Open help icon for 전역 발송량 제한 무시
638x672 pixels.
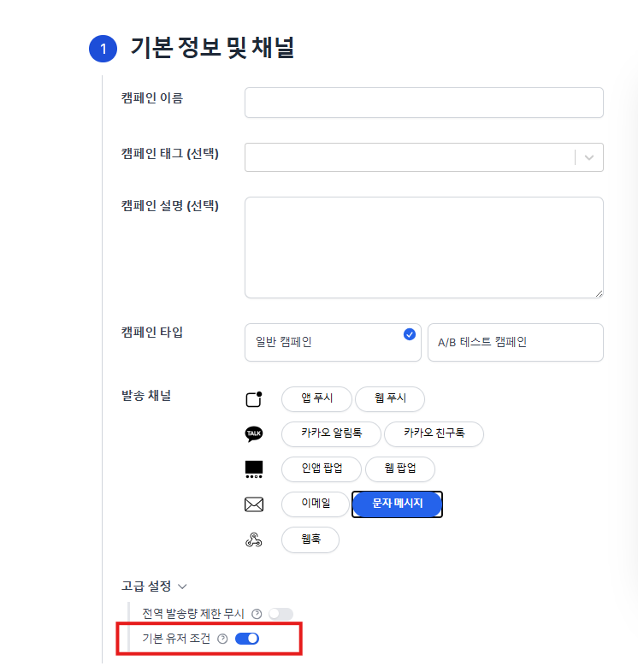click(257, 614)
